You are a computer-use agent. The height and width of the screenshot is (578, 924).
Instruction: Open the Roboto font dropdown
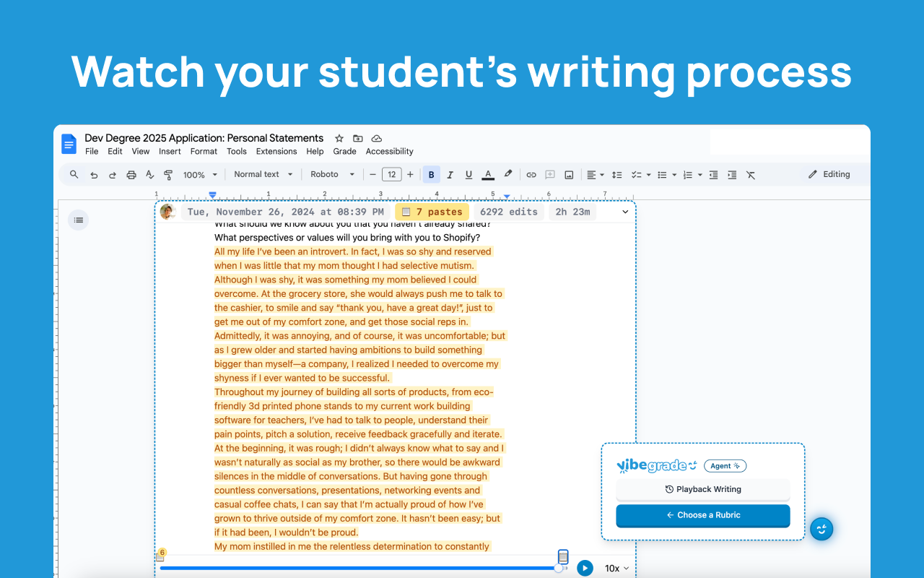tap(333, 174)
